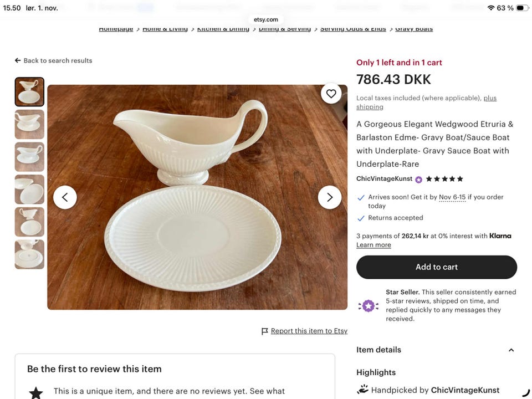The image size is (532, 399).
Task: Click the 'Homepage' breadcrumb link
Action: click(x=115, y=28)
